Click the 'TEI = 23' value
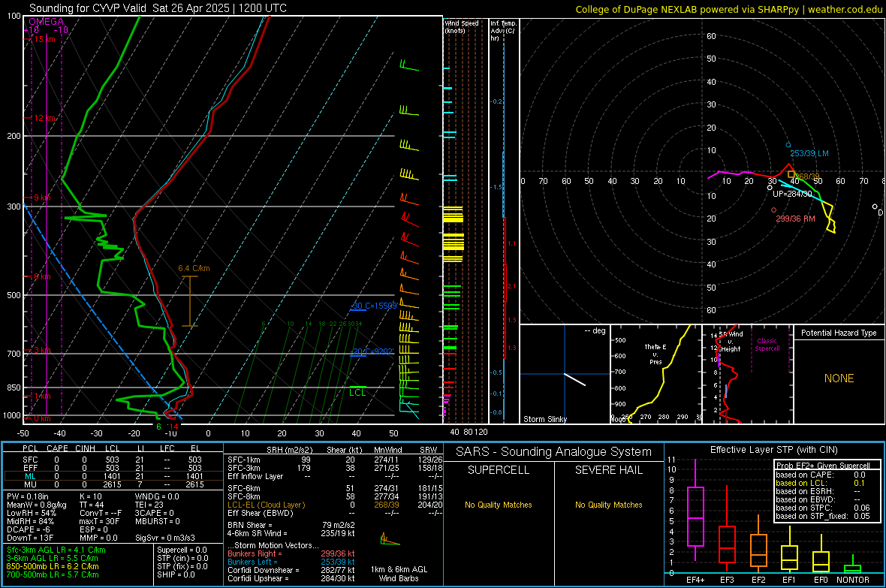The height and width of the screenshot is (588, 886). click(149, 505)
